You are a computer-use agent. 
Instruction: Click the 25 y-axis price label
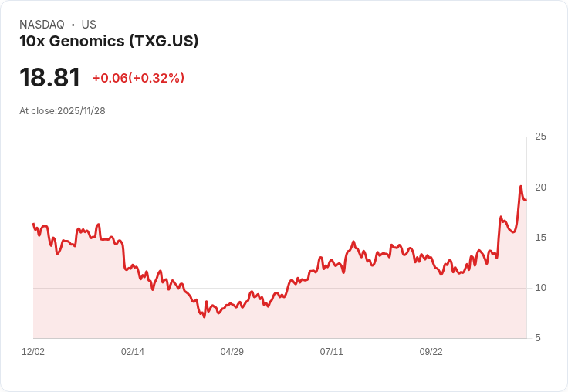point(540,137)
